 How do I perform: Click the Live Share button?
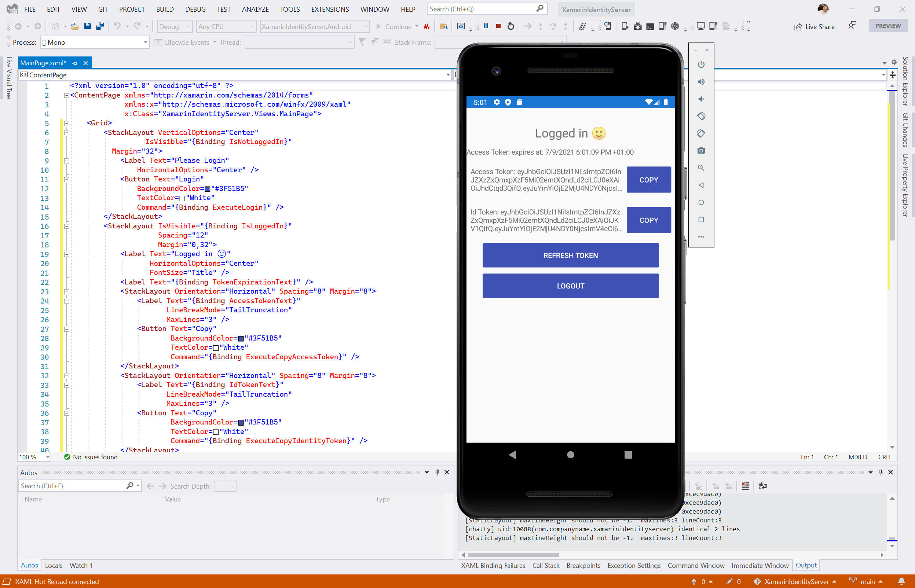pos(815,26)
